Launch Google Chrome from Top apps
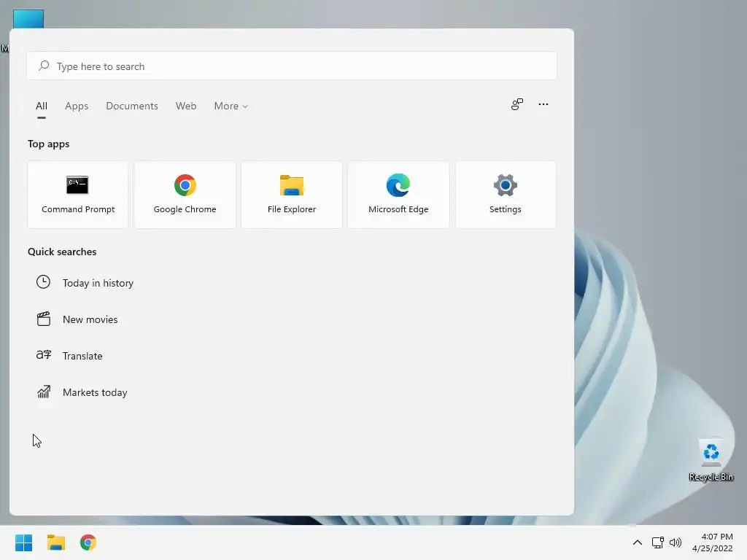 (185, 195)
